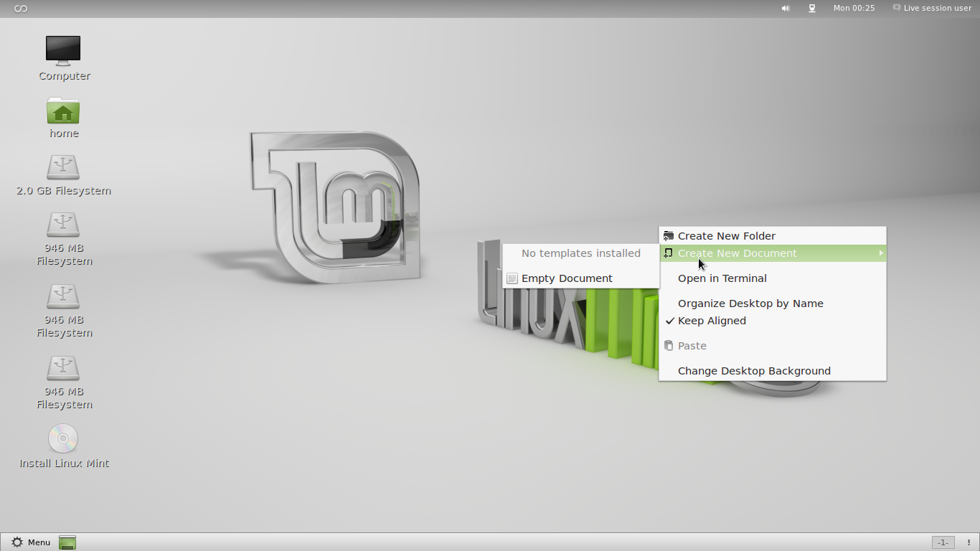Click the clock showing Mon 00:25
Viewport: 980px width, 551px height.
[854, 8]
